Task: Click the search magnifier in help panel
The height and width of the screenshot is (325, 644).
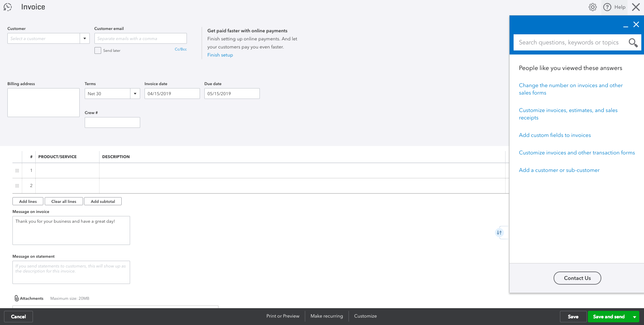Action: (633, 43)
